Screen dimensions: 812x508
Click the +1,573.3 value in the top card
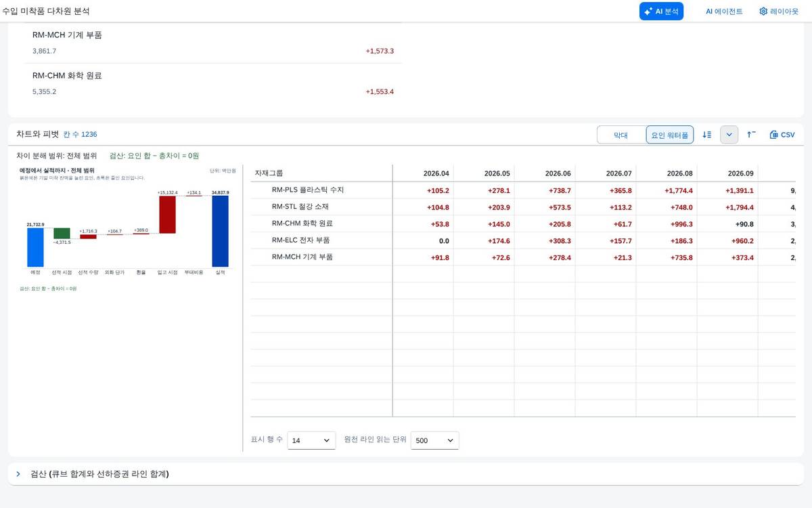coord(380,51)
